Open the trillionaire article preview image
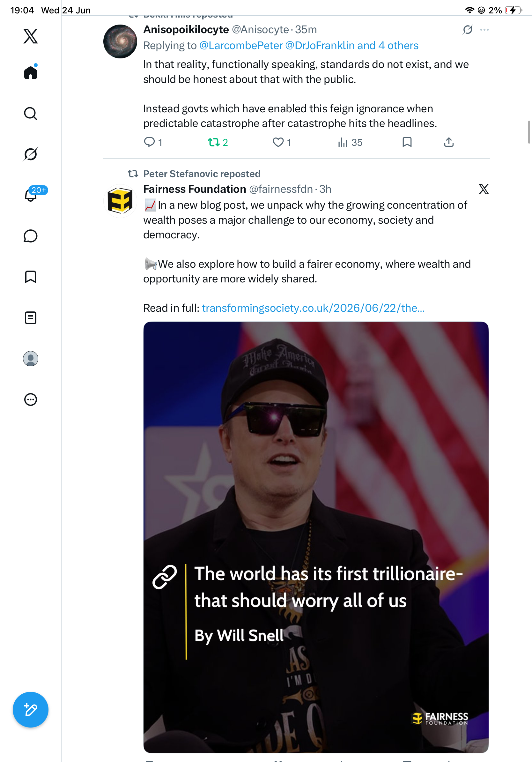 click(x=316, y=537)
